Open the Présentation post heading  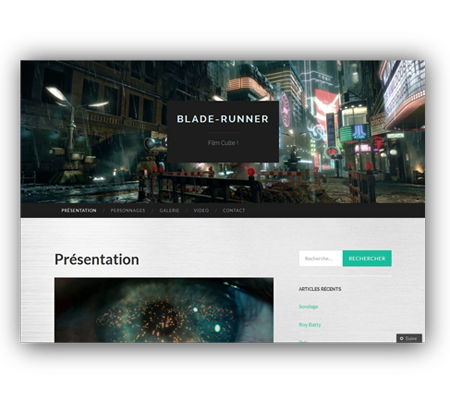click(x=97, y=259)
